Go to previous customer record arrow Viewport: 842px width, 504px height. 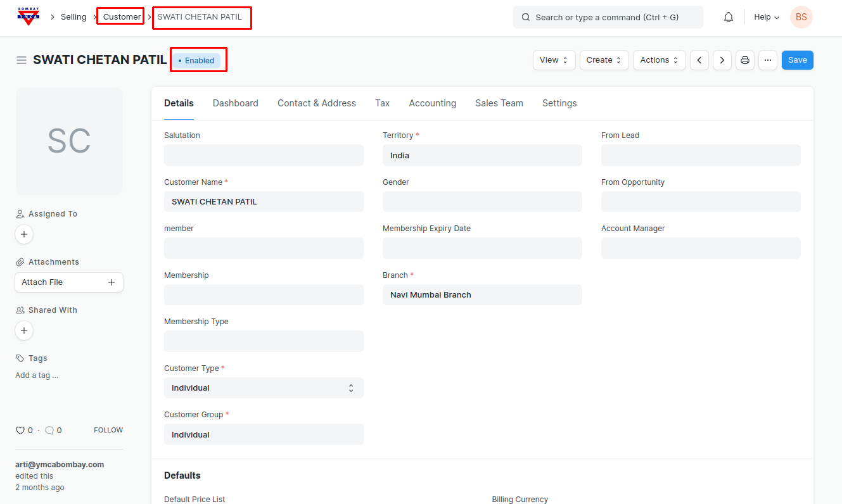[699, 60]
